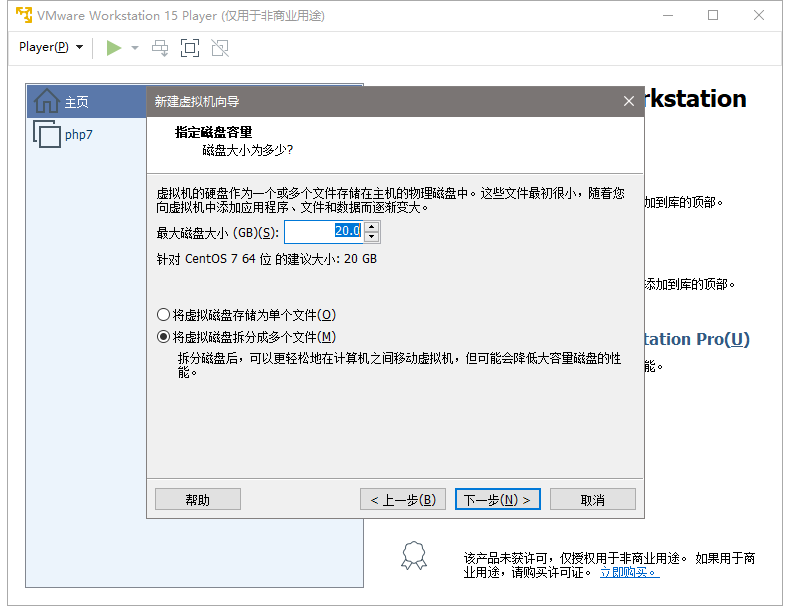Click the Send Ctrl+Alt+Del toolbar icon

coord(160,47)
